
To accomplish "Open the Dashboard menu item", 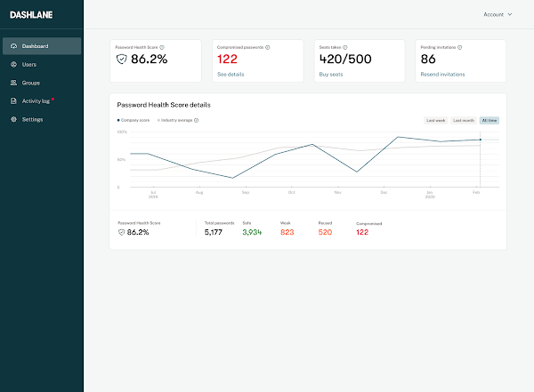I will (x=42, y=46).
